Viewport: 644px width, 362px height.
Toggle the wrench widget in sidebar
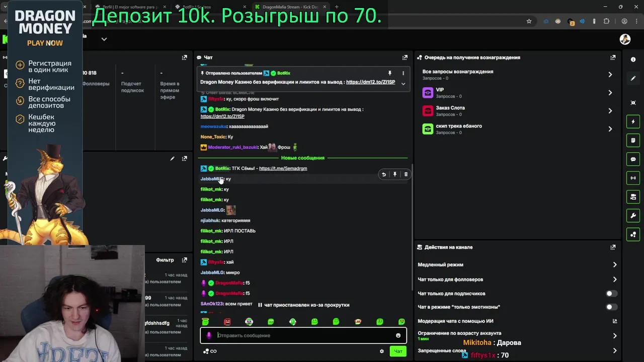tap(633, 216)
